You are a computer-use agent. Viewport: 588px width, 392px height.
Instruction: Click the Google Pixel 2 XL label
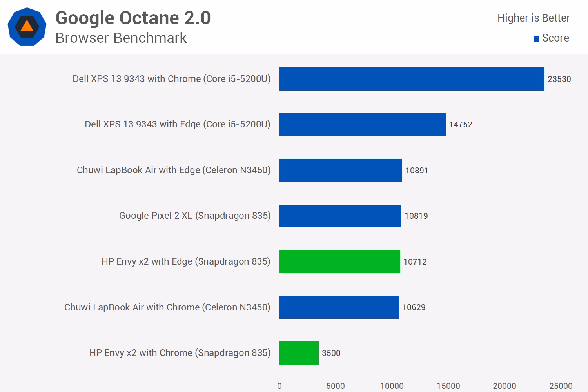coord(195,216)
